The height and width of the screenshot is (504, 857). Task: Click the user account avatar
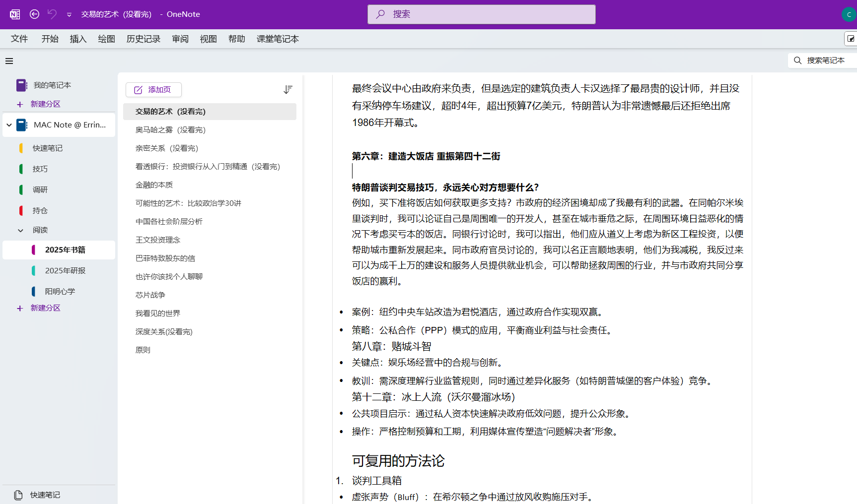point(849,14)
